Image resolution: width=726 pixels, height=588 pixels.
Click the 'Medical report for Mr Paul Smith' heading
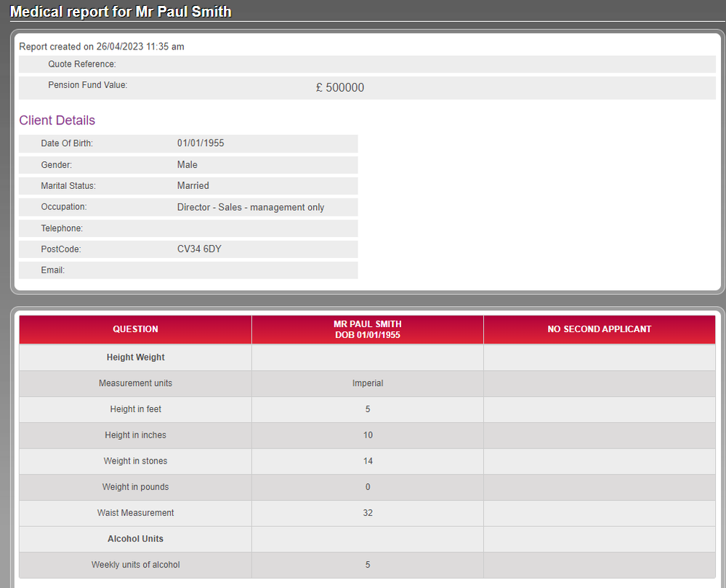121,12
